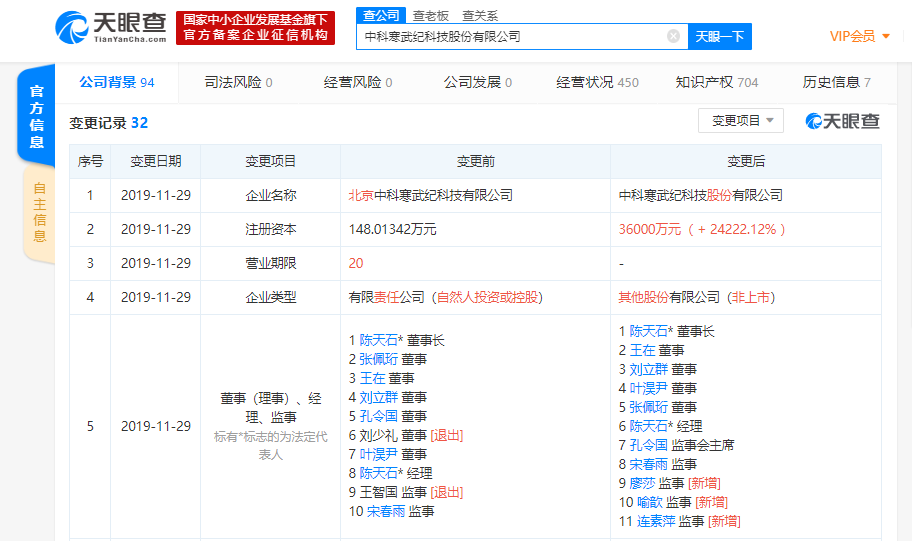
Task: Click the 企业类型 change item cell
Action: pos(270,298)
